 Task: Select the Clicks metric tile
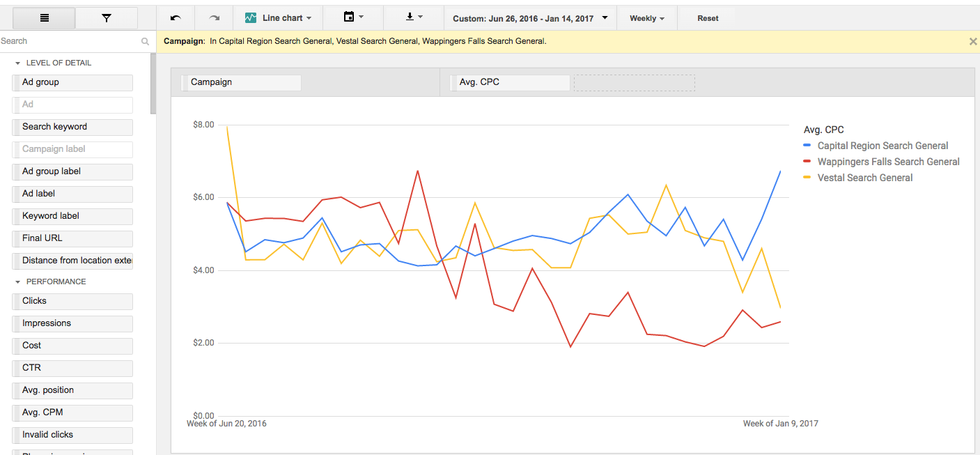point(72,301)
